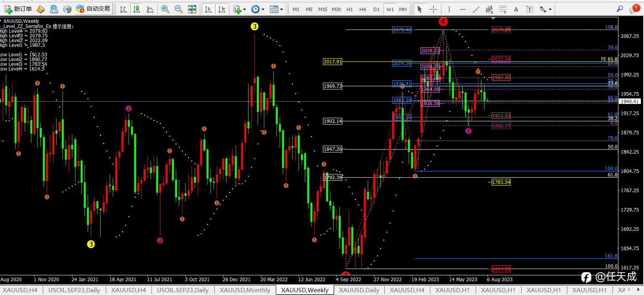Viewport: 644px width, 295px height.
Task: Open the MetaEditor yellow book icon
Action: point(41,9)
